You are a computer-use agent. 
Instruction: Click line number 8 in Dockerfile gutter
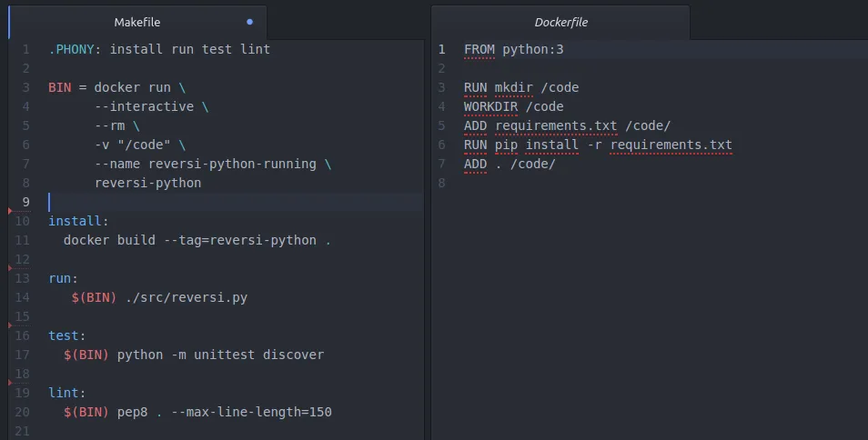[x=442, y=183]
